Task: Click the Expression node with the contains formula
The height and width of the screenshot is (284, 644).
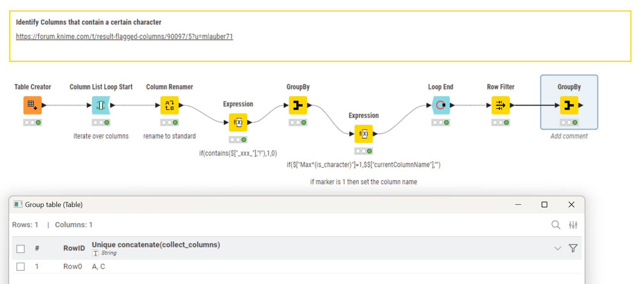Action: [238, 122]
